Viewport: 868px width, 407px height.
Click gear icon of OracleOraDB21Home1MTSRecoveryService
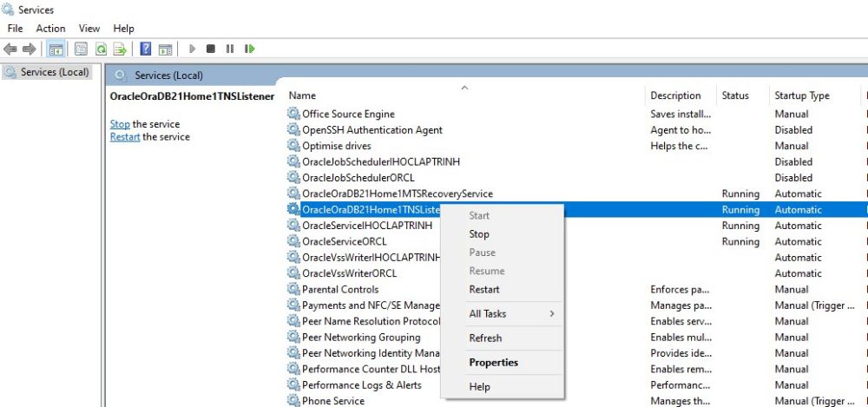click(293, 194)
